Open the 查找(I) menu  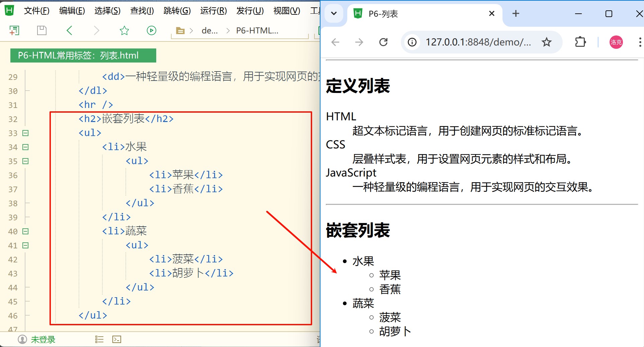tap(142, 11)
